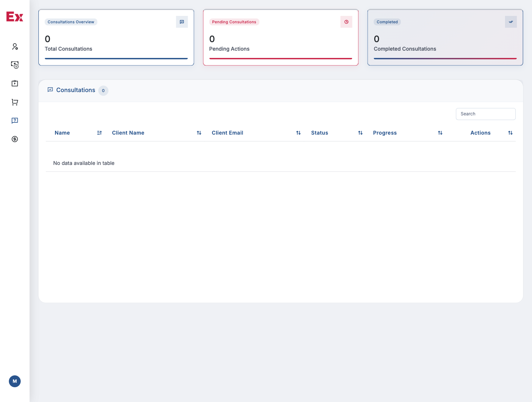The width and height of the screenshot is (532, 402).
Task: Click the Pending Actions label
Action: click(x=229, y=49)
